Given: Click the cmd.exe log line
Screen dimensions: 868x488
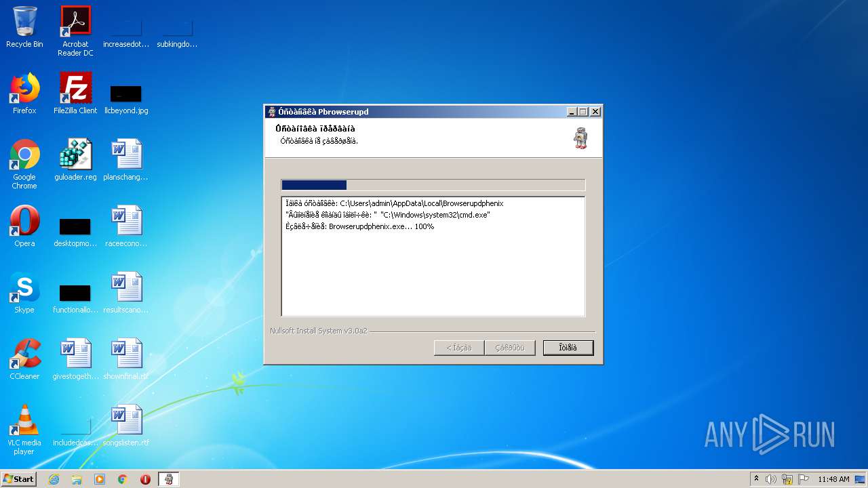Looking at the screenshot, I should click(x=388, y=215).
